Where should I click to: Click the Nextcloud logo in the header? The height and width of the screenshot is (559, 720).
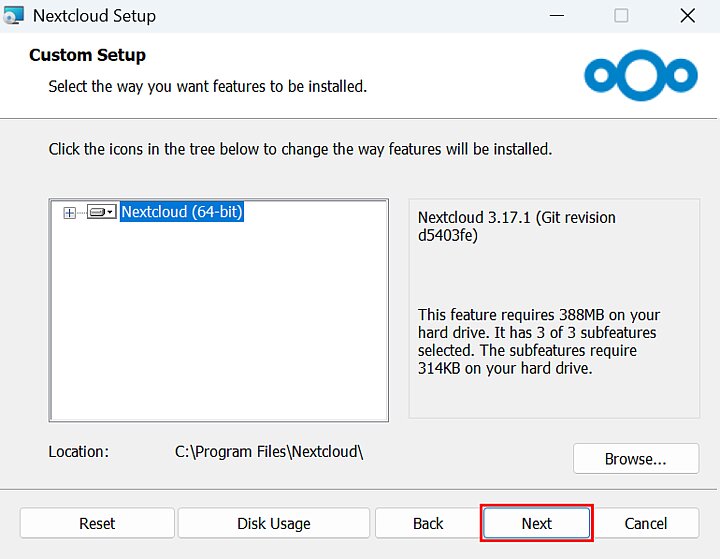pos(640,76)
